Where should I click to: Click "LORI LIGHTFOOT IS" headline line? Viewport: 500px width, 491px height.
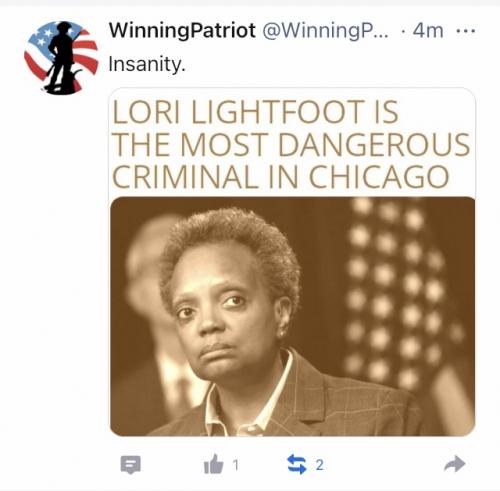point(255,112)
